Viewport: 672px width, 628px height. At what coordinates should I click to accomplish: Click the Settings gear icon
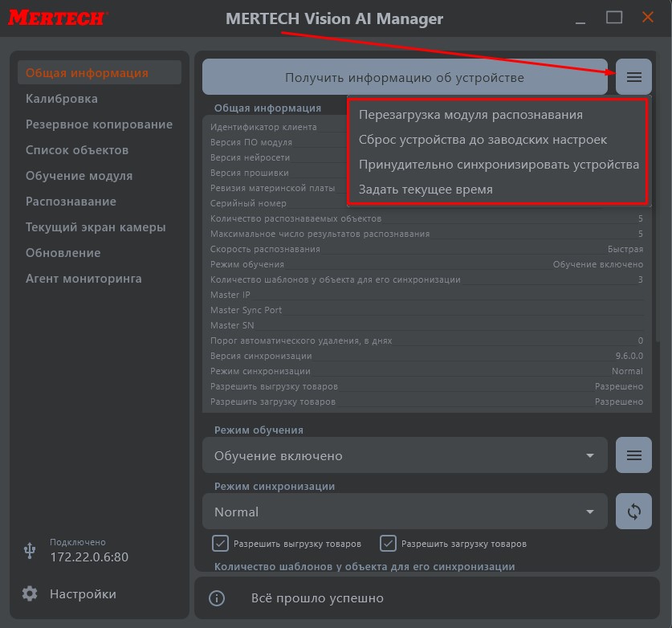pyautogui.click(x=30, y=594)
